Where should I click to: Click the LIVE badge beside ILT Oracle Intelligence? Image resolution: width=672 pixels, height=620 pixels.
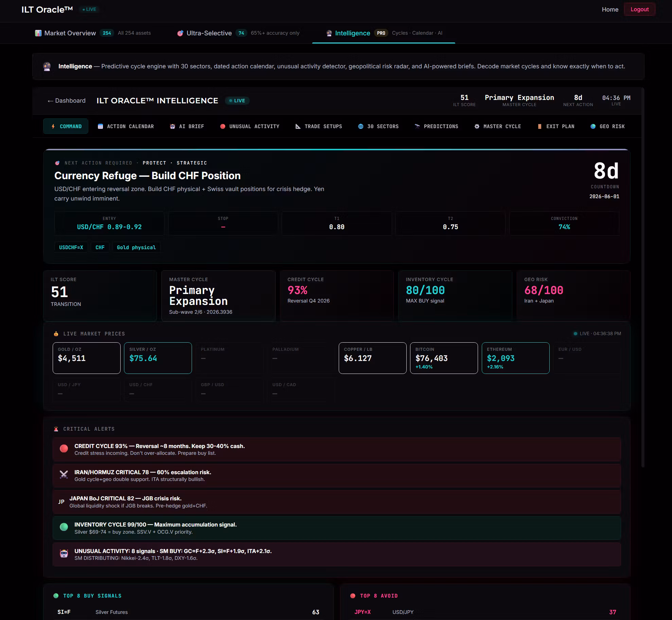237,101
